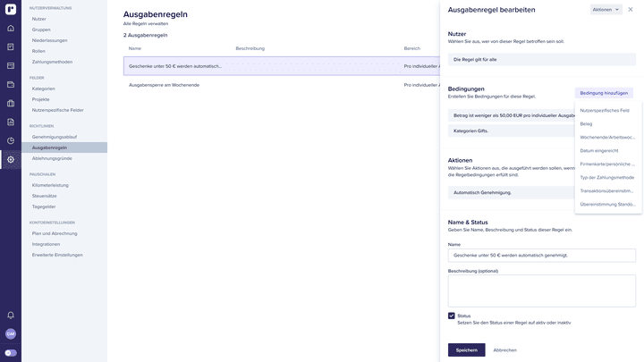Open Genehmigungsablauf settings page
This screenshot has height=362, width=644.
(x=55, y=137)
